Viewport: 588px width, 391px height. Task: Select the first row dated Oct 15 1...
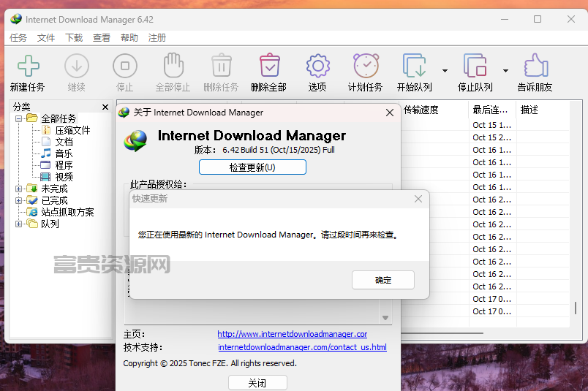[x=491, y=125]
